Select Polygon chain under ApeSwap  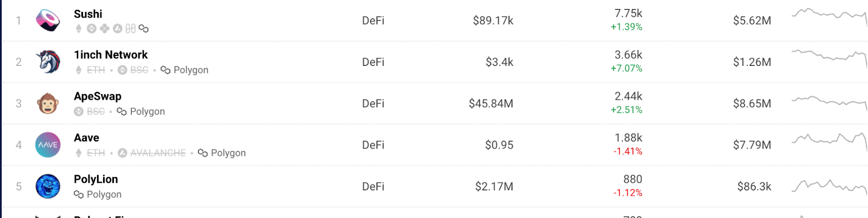(x=141, y=111)
